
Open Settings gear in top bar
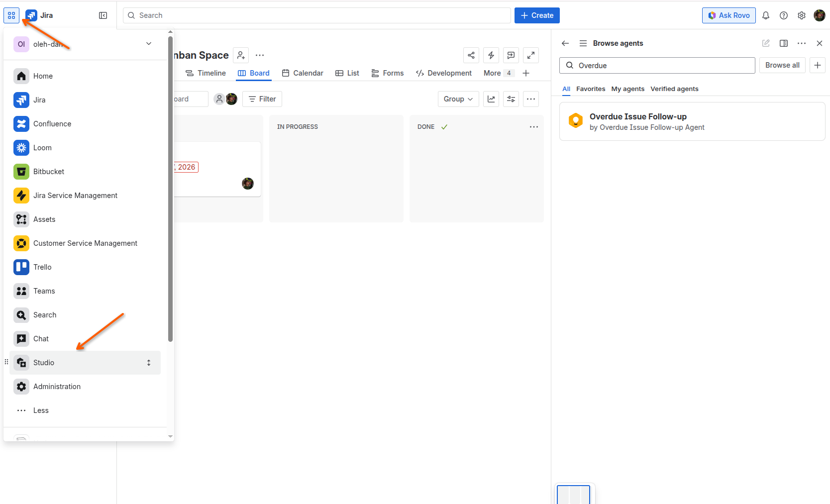802,15
